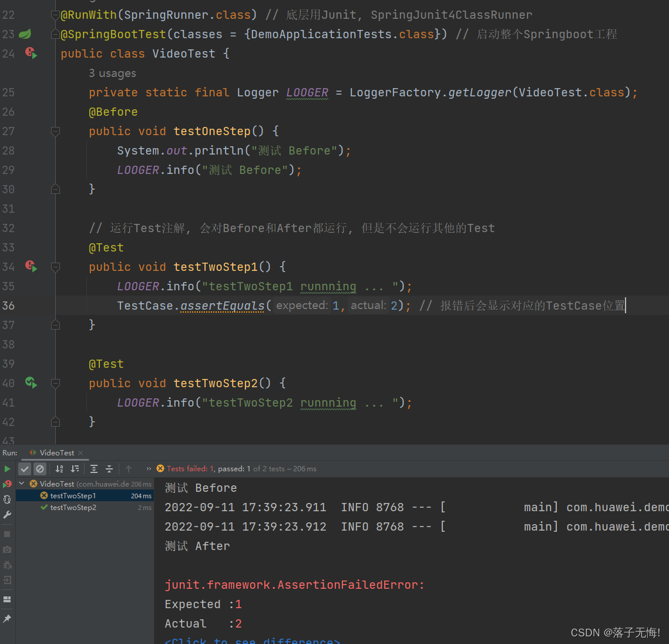This screenshot has width=669, height=644.
Task: Click the stop square icon in Run sidebar
Action: [7, 534]
